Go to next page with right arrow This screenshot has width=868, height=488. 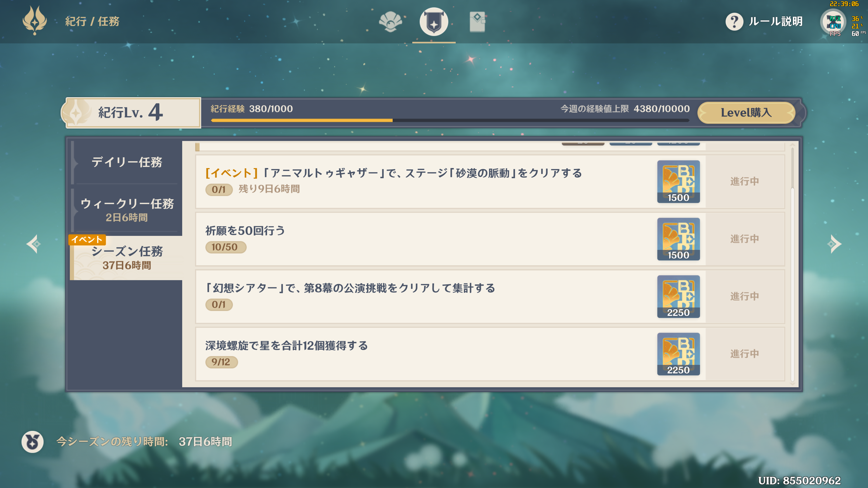tap(834, 244)
